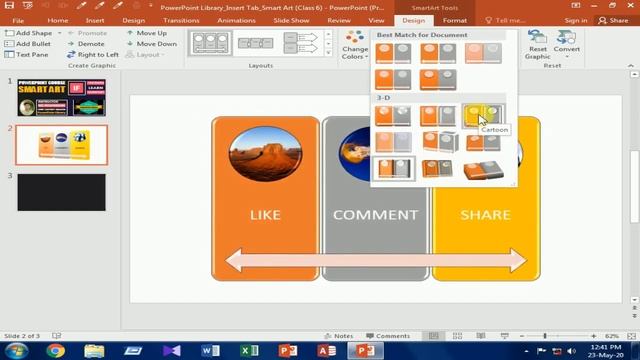Click the 62% zoom level
640x360 pixels.
pos(611,336)
